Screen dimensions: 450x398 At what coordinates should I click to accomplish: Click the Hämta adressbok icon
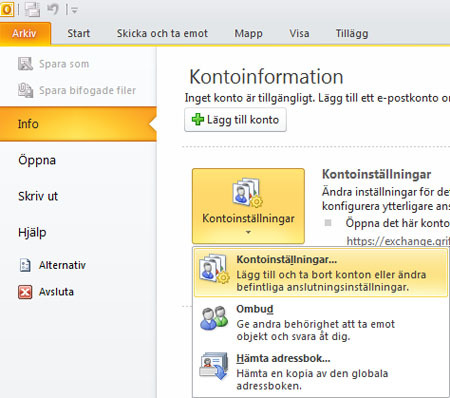click(x=214, y=366)
